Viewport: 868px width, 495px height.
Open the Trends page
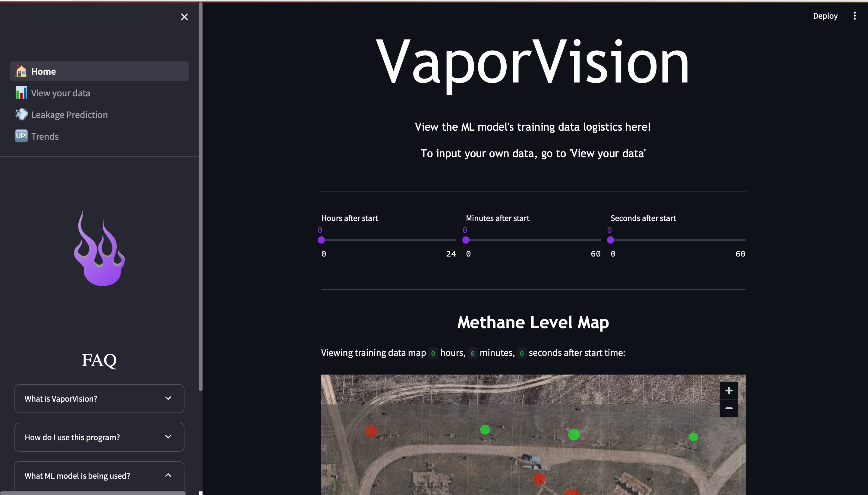(45, 136)
